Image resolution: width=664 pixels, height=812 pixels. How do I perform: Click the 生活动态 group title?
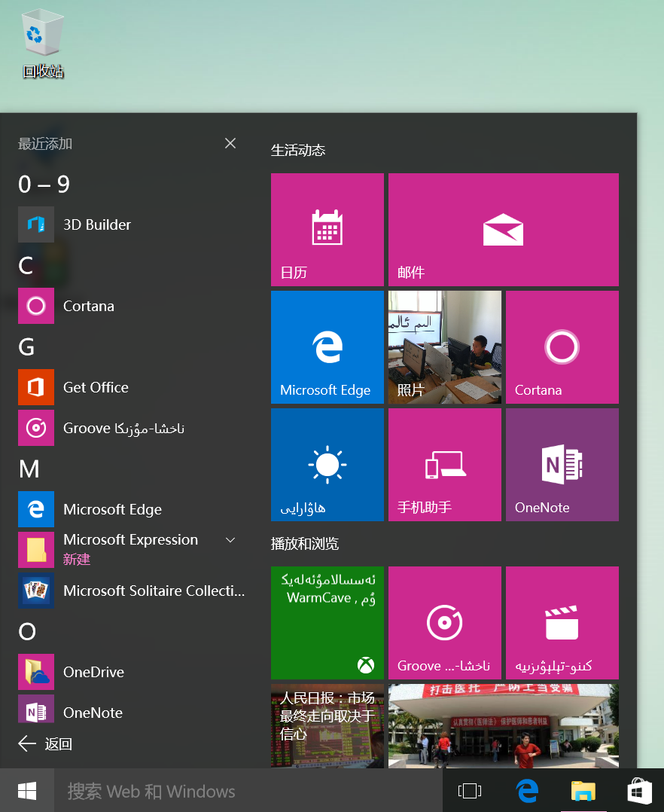pos(298,150)
